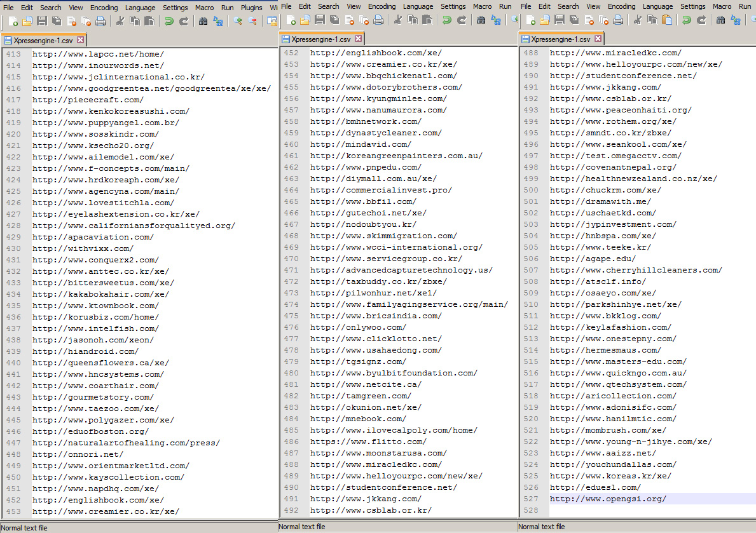Click https://www.flitto.com/ on line 486

pyautogui.click(x=368, y=442)
